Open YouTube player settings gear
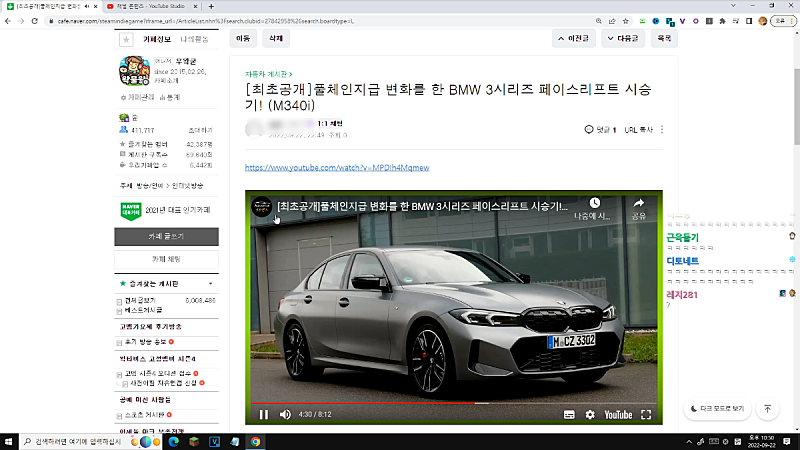800x450 pixels. click(x=590, y=415)
